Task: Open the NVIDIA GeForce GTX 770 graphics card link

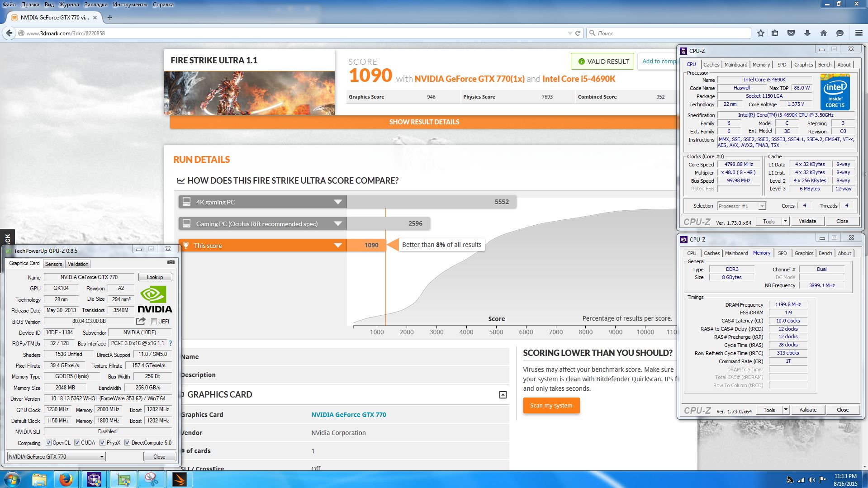Action: click(348, 415)
